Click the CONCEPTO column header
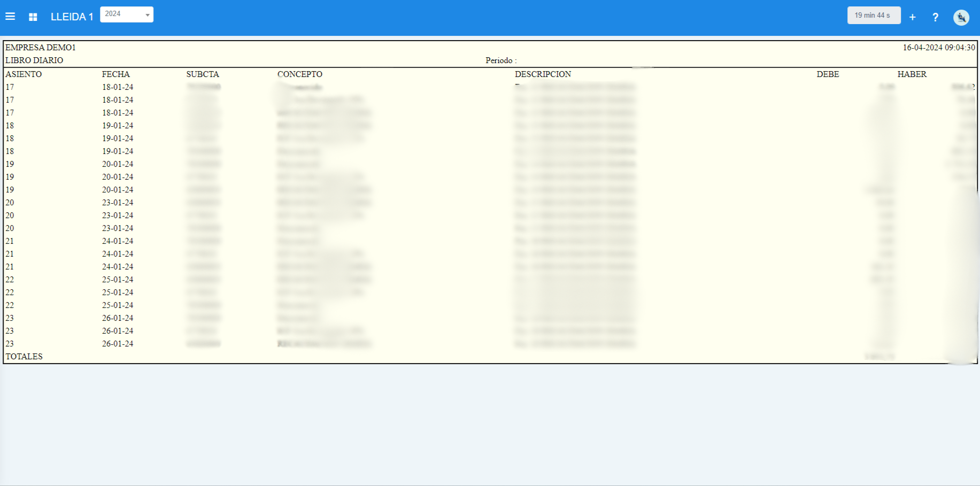Image resolution: width=980 pixels, height=486 pixels. pos(300,74)
